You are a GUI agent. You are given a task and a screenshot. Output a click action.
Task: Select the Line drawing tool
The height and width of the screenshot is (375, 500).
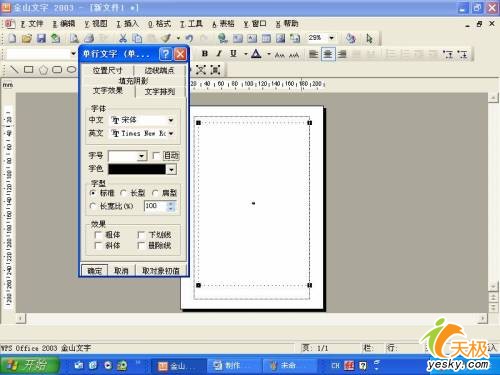pos(14,70)
